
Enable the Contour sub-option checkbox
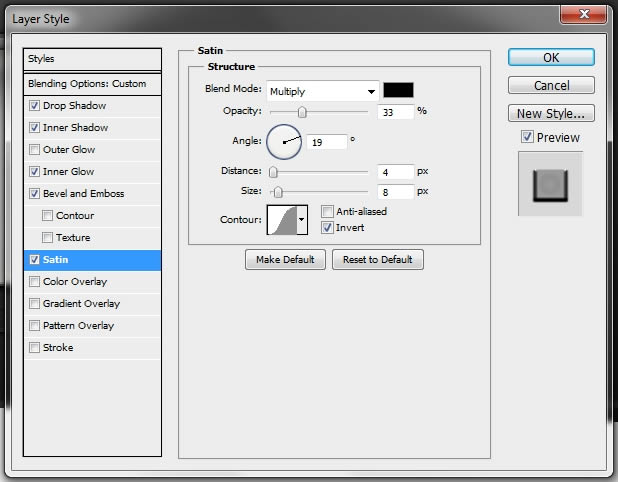tap(47, 216)
